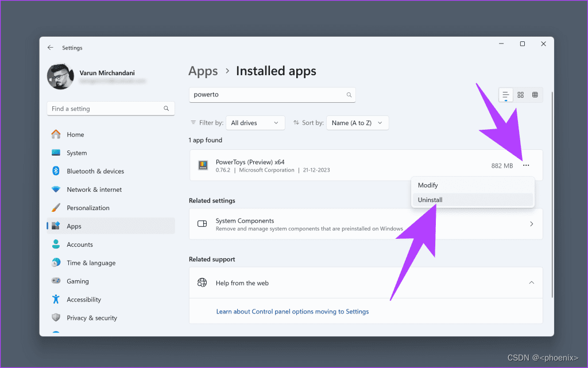Open Time & language settings
588x368 pixels.
(111, 263)
